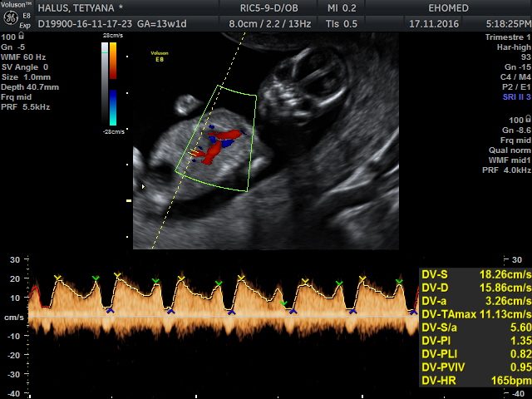The height and width of the screenshot is (399, 532).
Task: Click the PRF 5.5kHz parameter
Action: (x=26, y=107)
